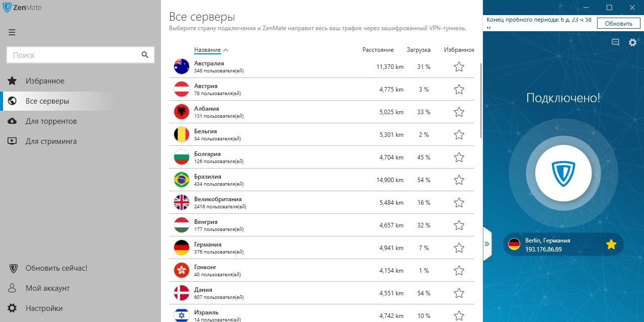Click Обновить сейчас! link
The width and height of the screenshot is (644, 322).
56,268
